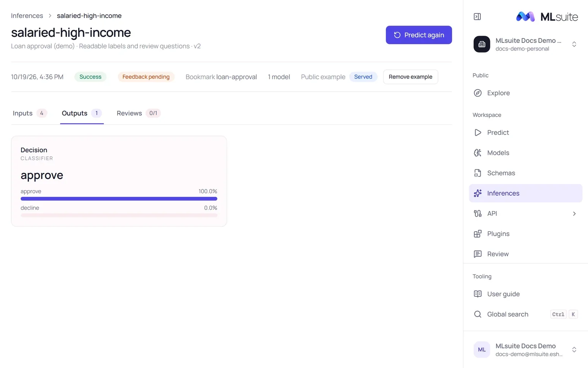588x368 pixels.
Task: Click the Inferences sparkle icon
Action: pos(478,193)
